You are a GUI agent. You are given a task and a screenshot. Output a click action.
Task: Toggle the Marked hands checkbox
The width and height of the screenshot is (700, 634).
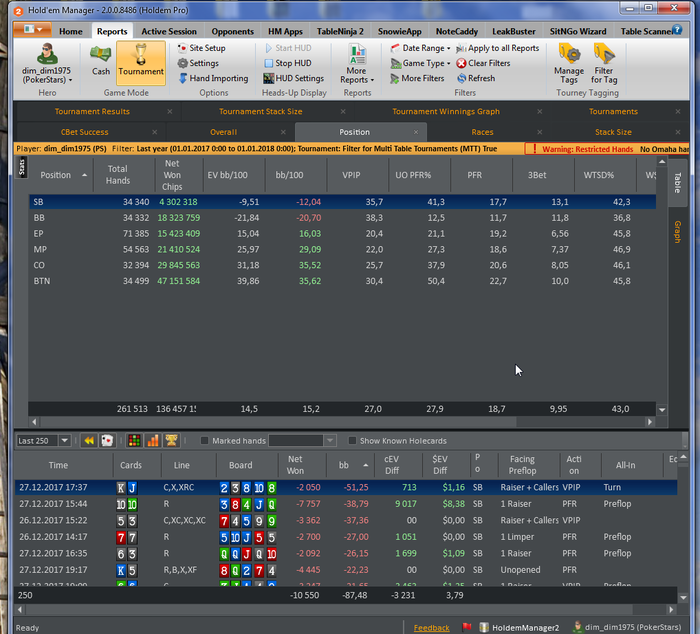click(x=204, y=441)
